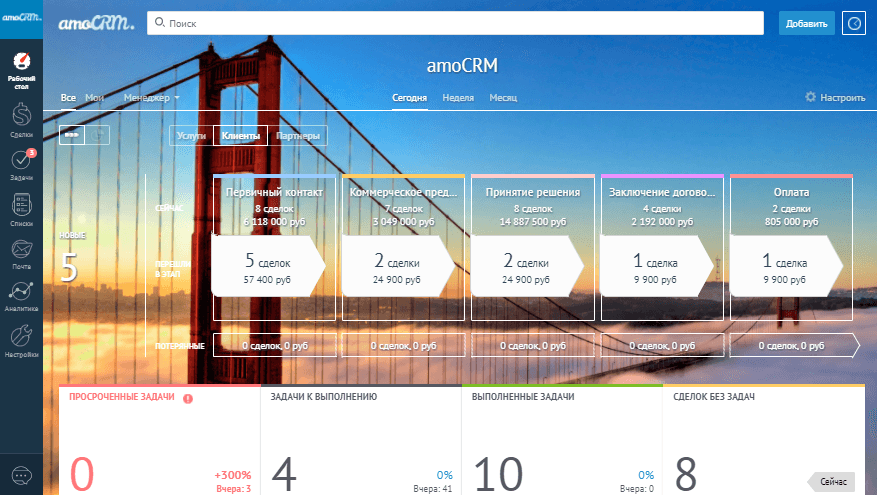
Task: Open the Выполненные задачи card title
Action: [523, 397]
